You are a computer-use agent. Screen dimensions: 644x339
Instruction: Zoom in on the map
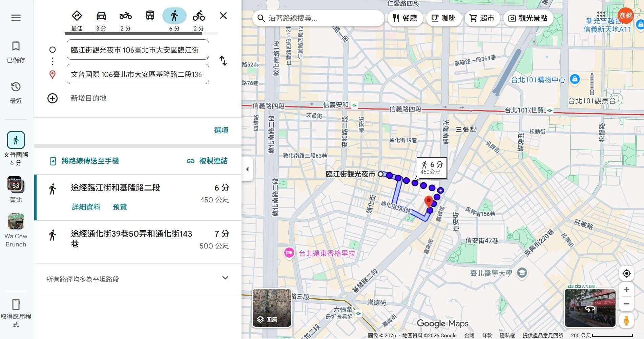tap(626, 290)
